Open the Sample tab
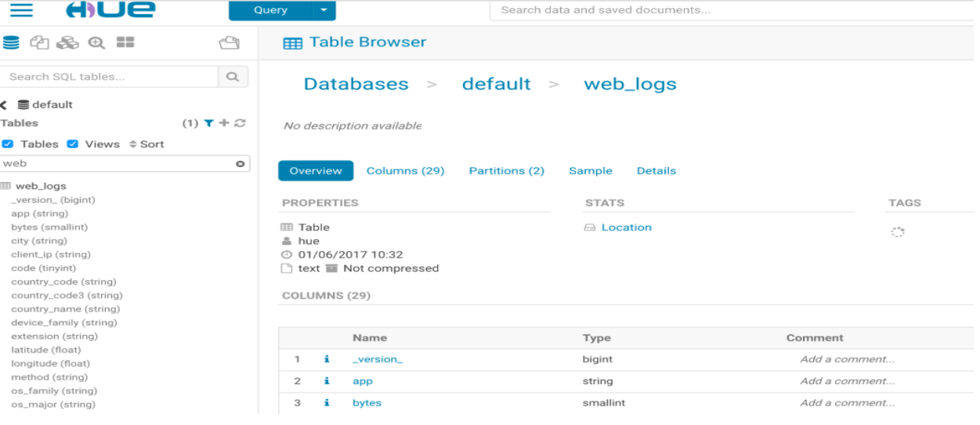The image size is (980, 425). click(591, 171)
